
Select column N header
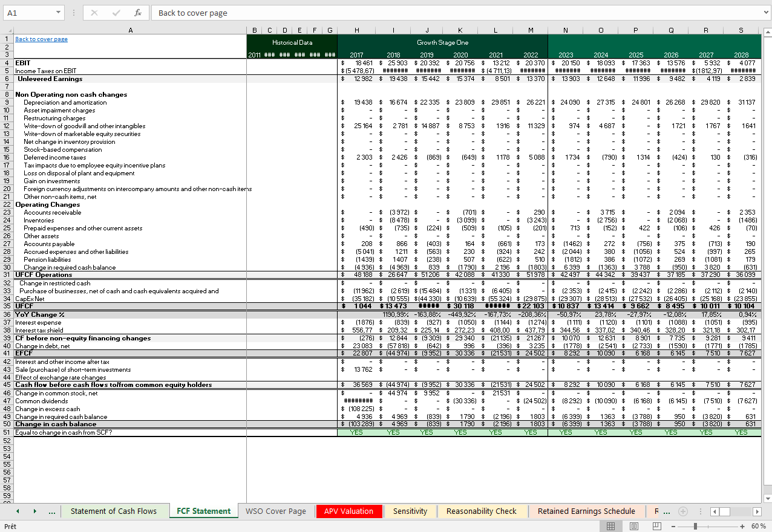(566, 30)
